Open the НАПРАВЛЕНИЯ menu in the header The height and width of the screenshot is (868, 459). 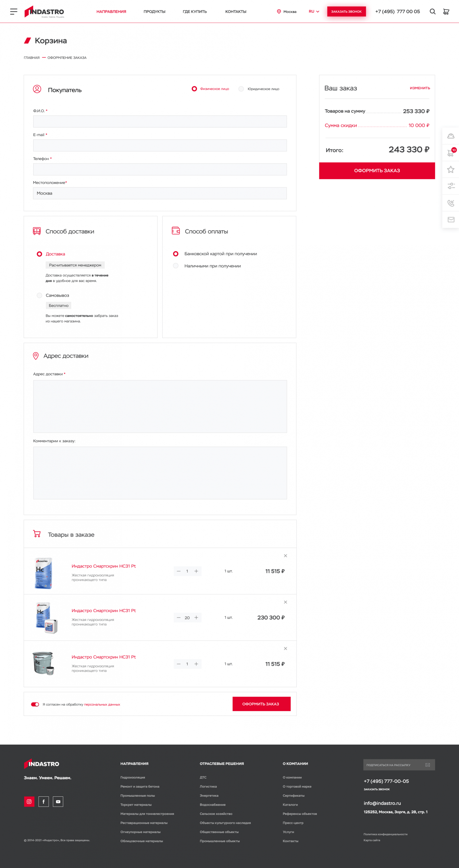pyautogui.click(x=111, y=12)
